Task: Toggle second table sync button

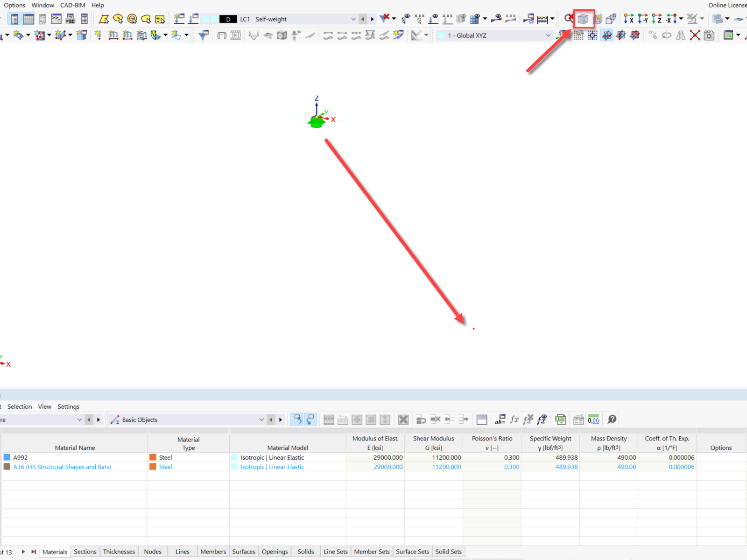Action: click(310, 420)
